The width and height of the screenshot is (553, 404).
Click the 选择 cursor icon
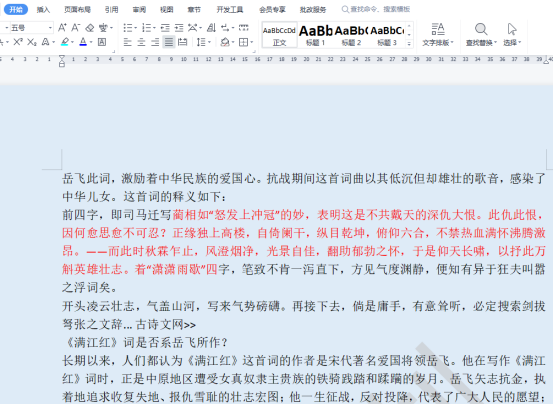tap(512, 29)
